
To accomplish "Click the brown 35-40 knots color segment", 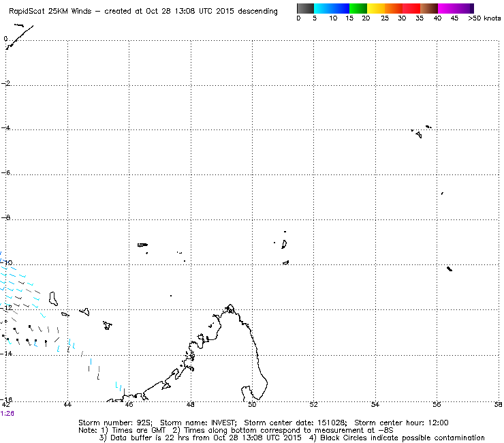I will (x=429, y=8).
